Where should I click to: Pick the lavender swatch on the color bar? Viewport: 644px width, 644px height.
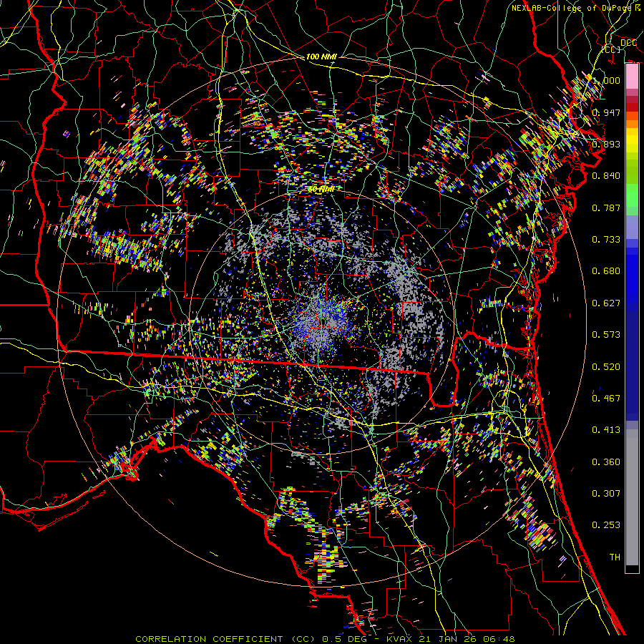632,227
